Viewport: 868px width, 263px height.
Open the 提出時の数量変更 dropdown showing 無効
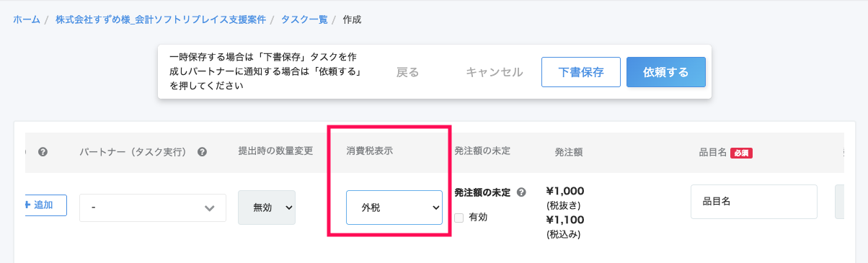point(267,208)
